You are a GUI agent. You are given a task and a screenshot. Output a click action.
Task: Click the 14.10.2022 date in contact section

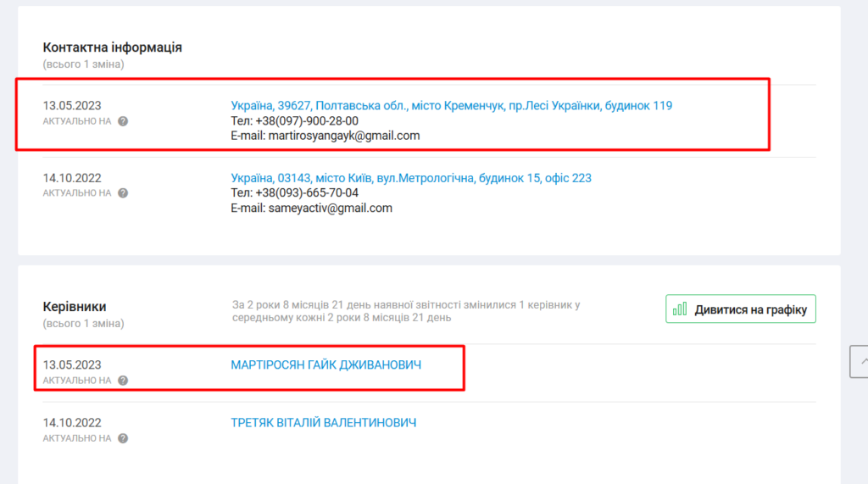[72, 178]
